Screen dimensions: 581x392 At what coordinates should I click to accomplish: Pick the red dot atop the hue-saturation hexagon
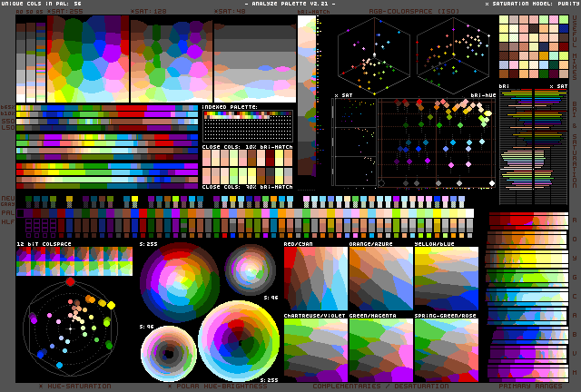pos(71,282)
